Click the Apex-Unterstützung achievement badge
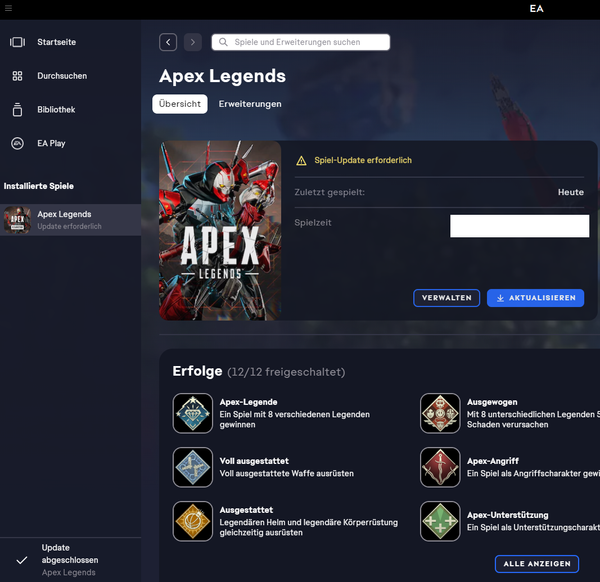The height and width of the screenshot is (582, 600). click(x=440, y=521)
